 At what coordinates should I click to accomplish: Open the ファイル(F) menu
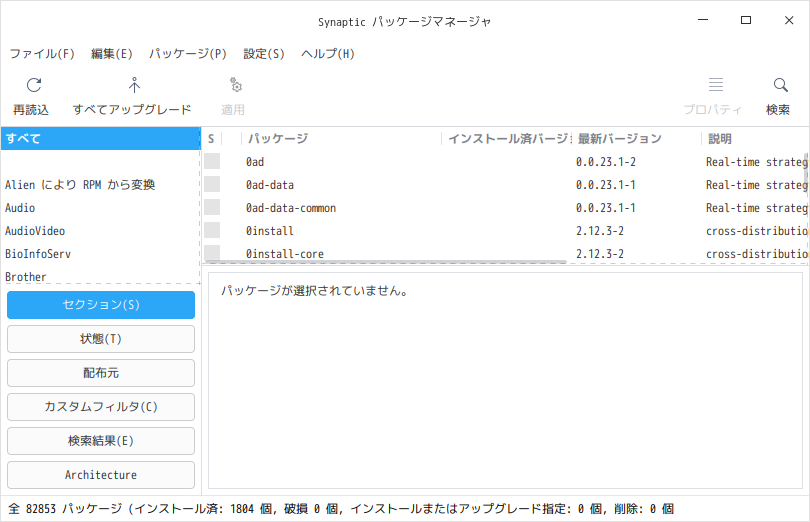(x=42, y=54)
